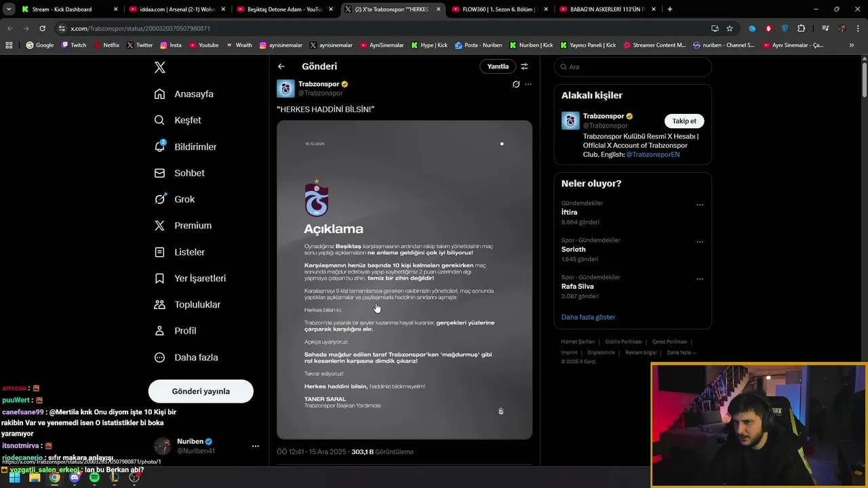
Task: Open Çerez Politikası footer link
Action: pos(669,342)
